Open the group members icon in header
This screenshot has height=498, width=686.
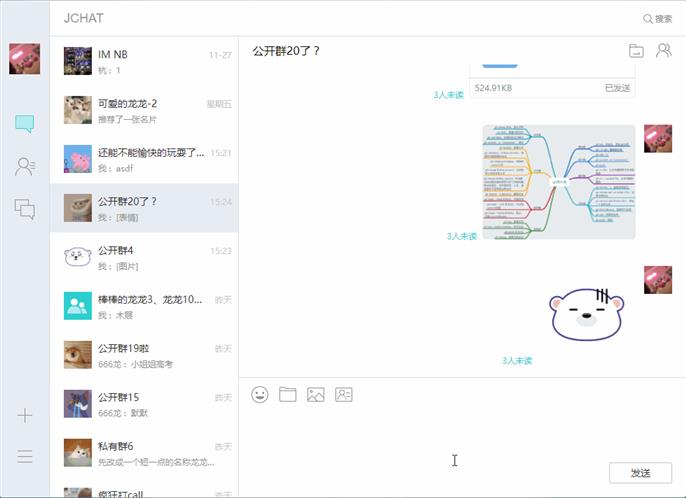pyautogui.click(x=664, y=50)
